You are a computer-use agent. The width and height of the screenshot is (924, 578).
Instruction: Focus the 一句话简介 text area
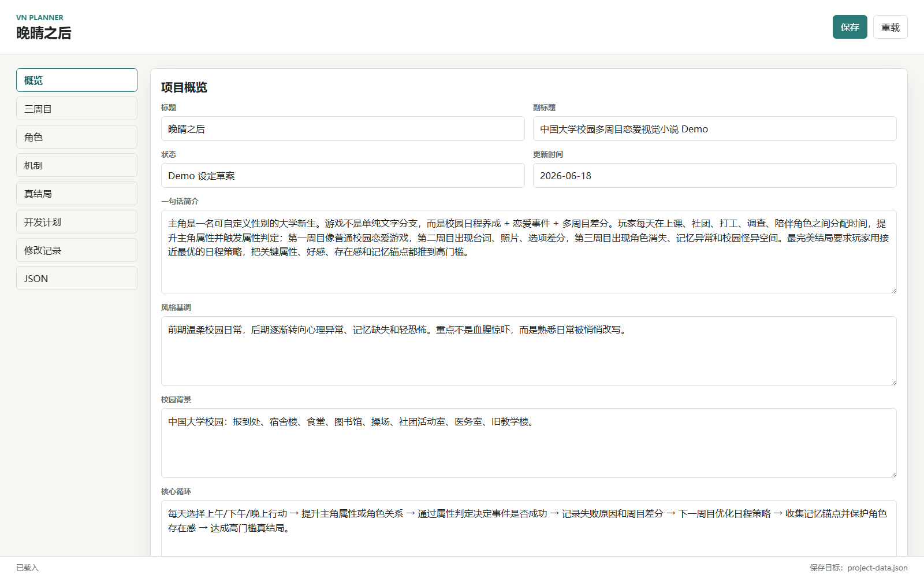click(x=529, y=252)
